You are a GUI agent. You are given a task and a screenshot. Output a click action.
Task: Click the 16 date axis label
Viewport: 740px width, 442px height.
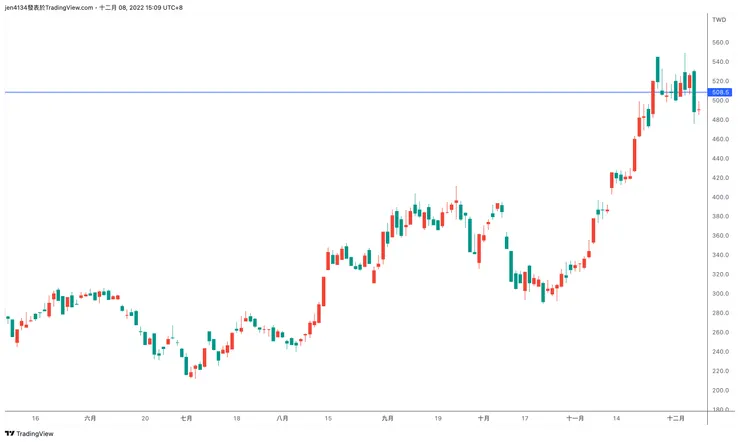click(x=35, y=418)
